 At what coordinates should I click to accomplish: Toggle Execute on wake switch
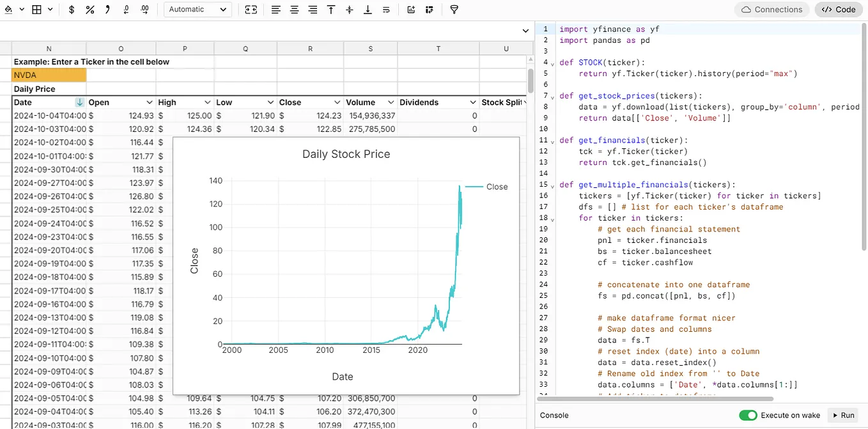(748, 416)
